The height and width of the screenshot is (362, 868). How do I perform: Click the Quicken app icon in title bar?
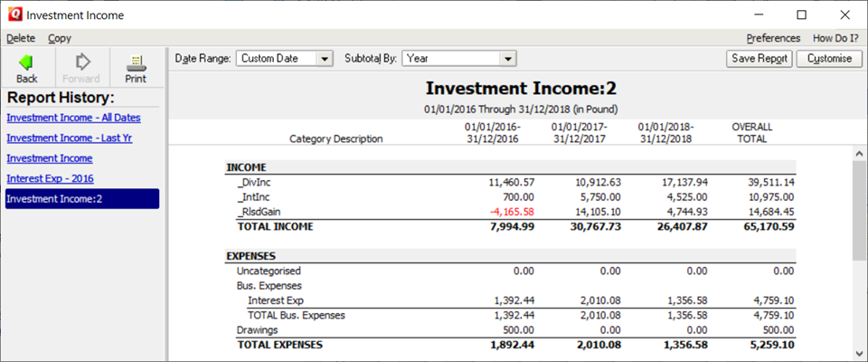tap(14, 14)
